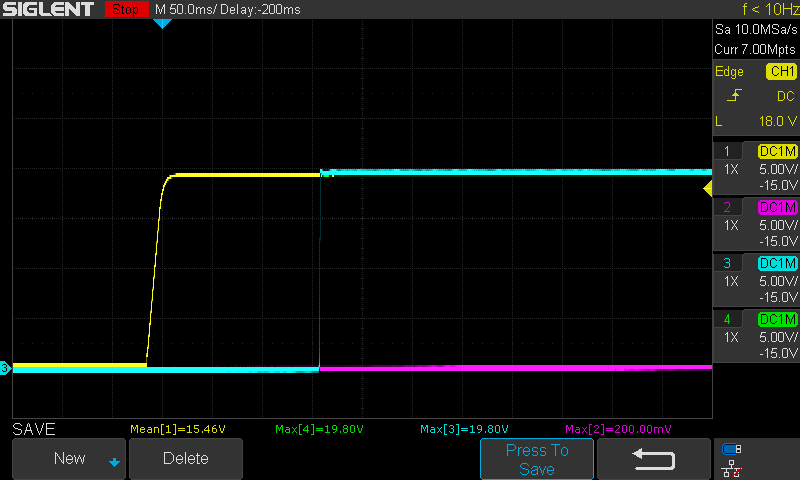Click the red Stop status indicator

click(x=126, y=9)
